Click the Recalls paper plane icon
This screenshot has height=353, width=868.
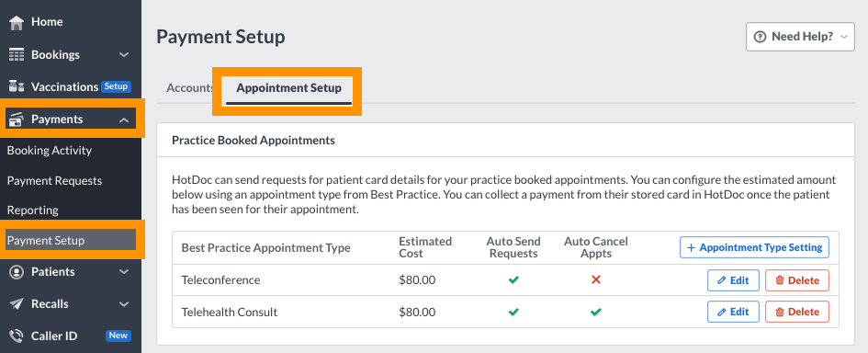point(17,303)
